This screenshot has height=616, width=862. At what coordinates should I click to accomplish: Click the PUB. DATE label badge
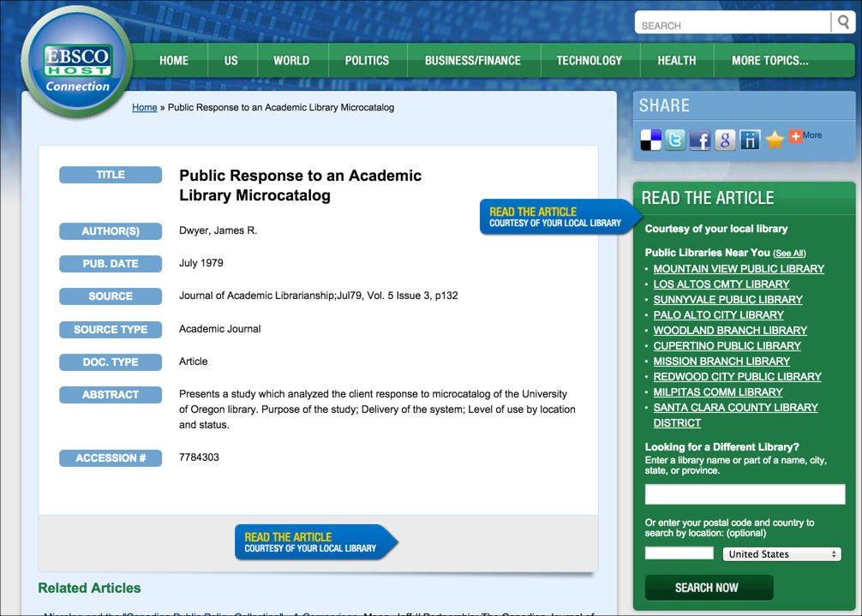point(111,264)
